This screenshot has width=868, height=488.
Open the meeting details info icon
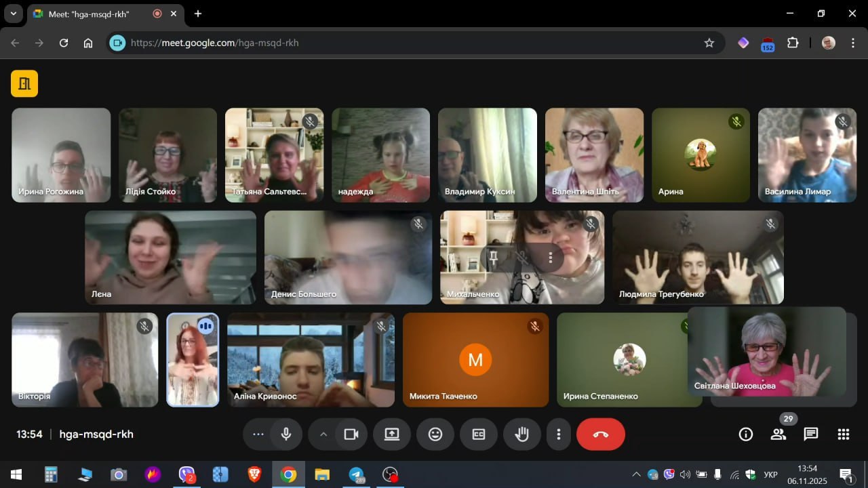(x=745, y=434)
